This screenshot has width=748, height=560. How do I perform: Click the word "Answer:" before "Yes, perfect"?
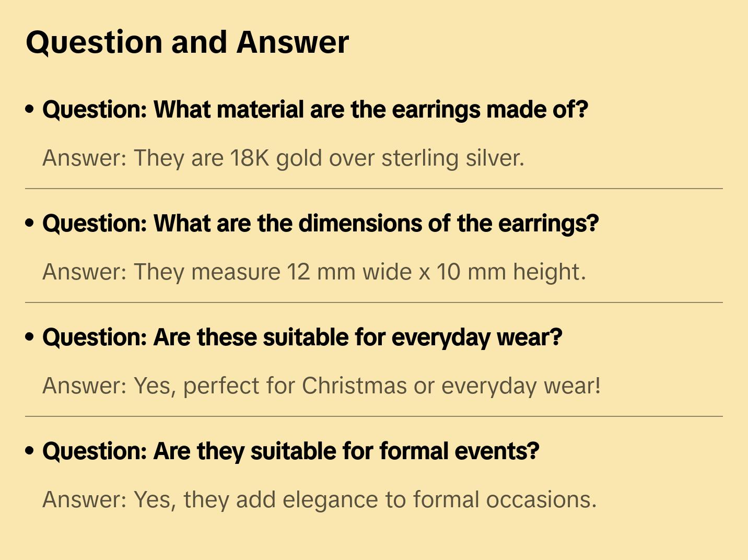coord(85,386)
